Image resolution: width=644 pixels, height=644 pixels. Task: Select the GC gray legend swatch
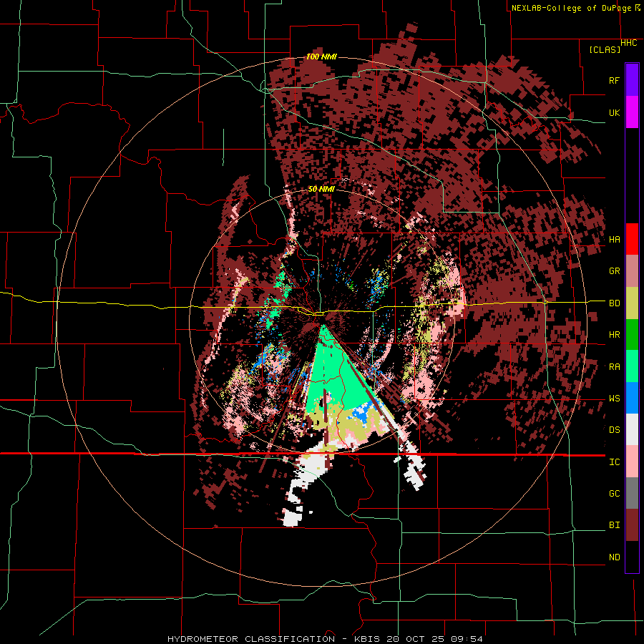pos(632,493)
